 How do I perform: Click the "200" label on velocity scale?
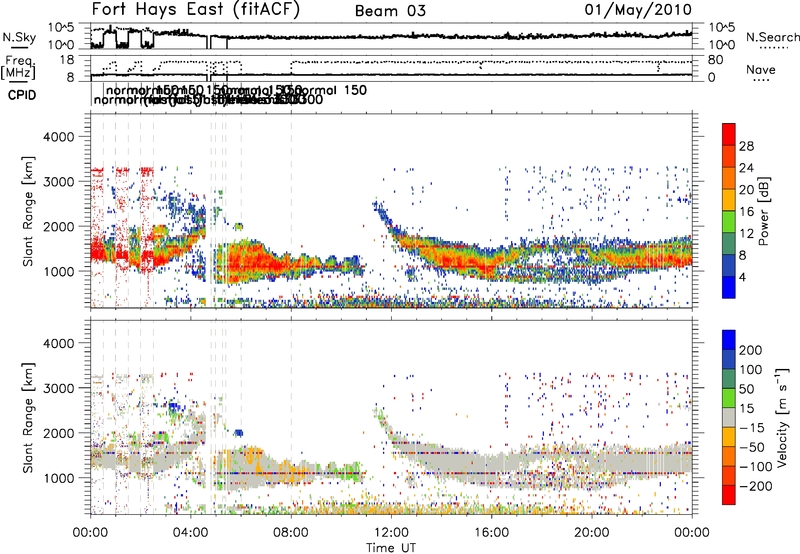751,350
